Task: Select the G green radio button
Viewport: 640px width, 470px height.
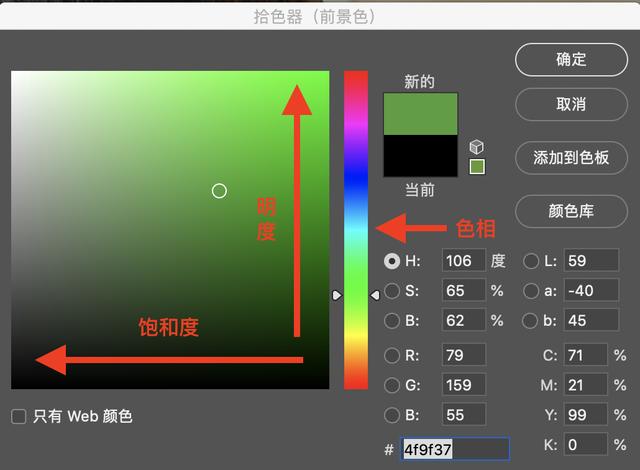Action: tap(392, 385)
